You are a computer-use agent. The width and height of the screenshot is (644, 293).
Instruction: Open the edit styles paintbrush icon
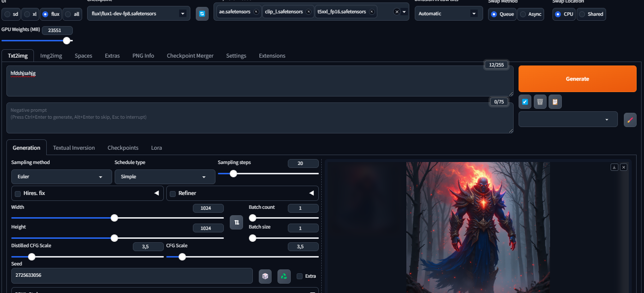pyautogui.click(x=630, y=120)
